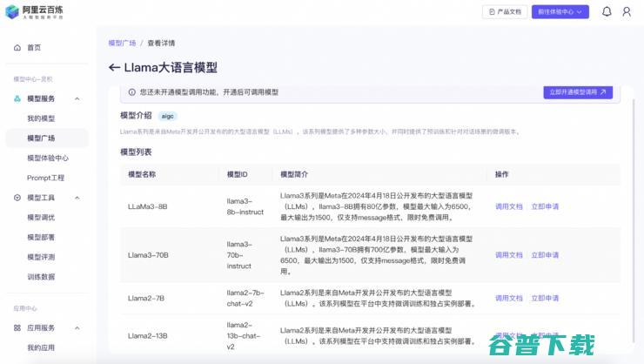Click the info icon in the notice banner
Screen dimensions: 644x364
pos(131,92)
